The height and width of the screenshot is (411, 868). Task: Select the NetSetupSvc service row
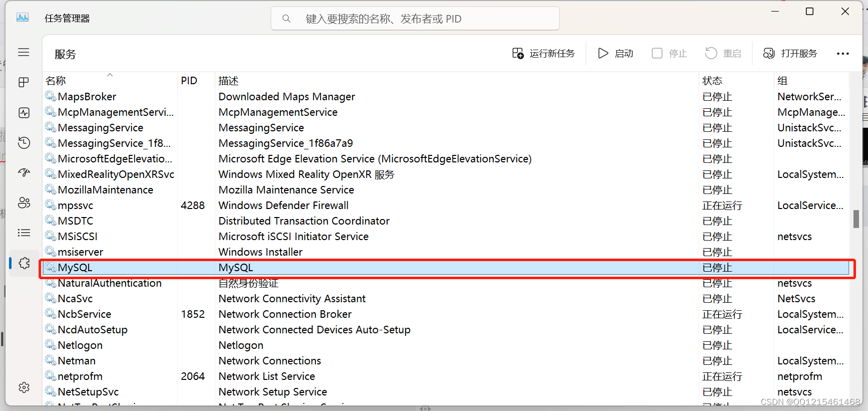click(x=446, y=392)
